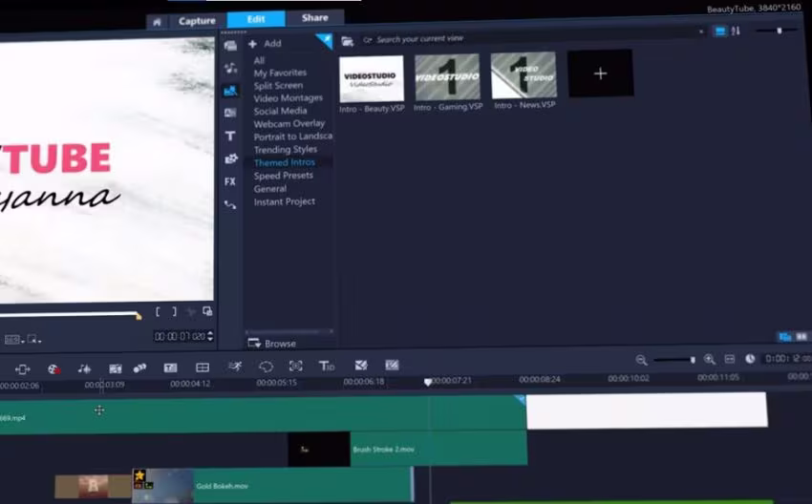Viewport: 812px width, 504px height.
Task: Select the All category
Action: [x=260, y=60]
